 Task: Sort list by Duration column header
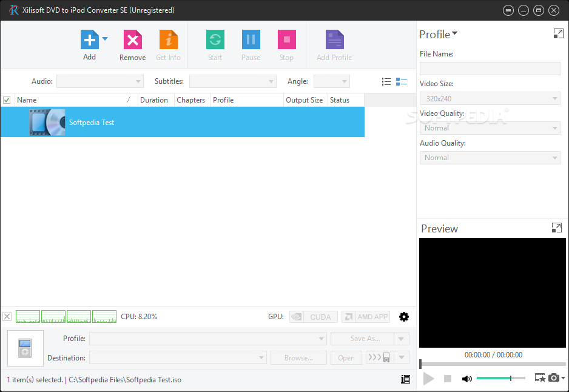coord(154,100)
